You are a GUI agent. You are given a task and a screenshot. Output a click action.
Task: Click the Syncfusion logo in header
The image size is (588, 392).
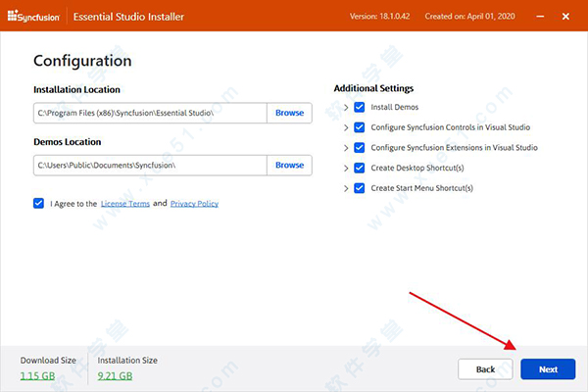coord(33,17)
